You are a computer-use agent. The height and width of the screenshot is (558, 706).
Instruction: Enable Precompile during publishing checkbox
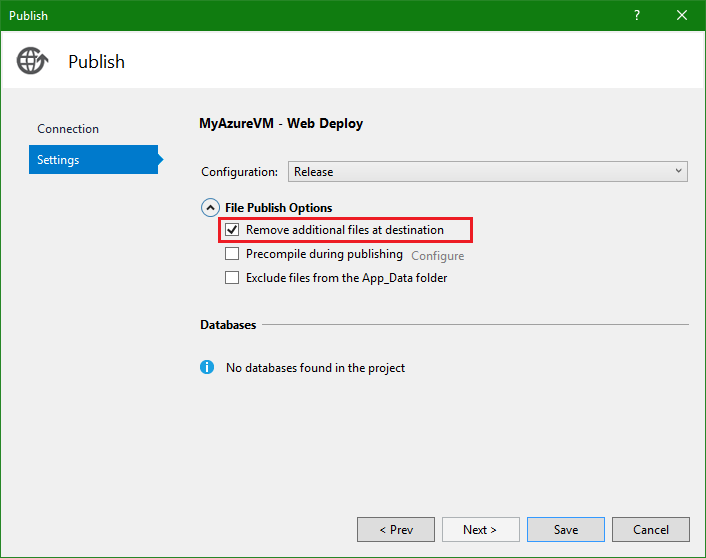tap(232, 254)
